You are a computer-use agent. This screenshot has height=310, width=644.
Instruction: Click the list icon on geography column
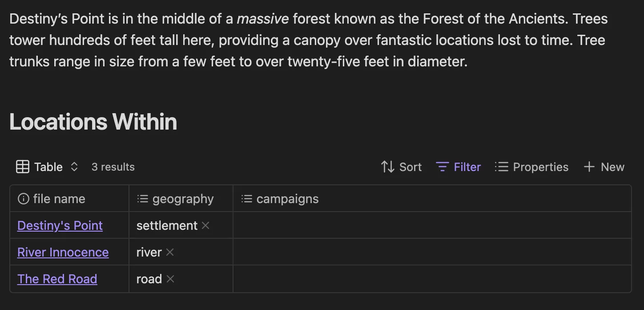point(142,198)
